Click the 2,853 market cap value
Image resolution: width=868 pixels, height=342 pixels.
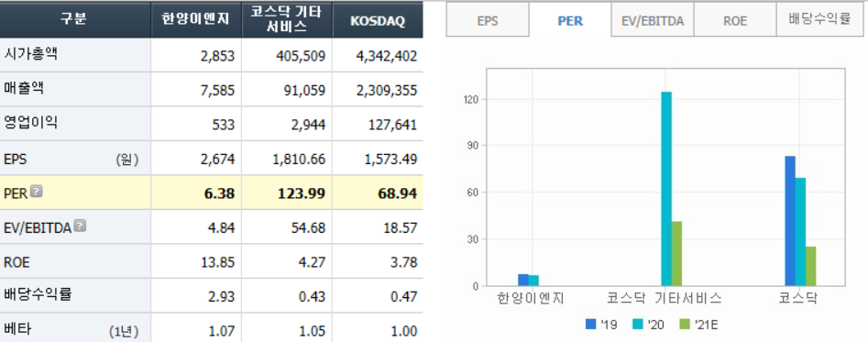pyautogui.click(x=217, y=56)
